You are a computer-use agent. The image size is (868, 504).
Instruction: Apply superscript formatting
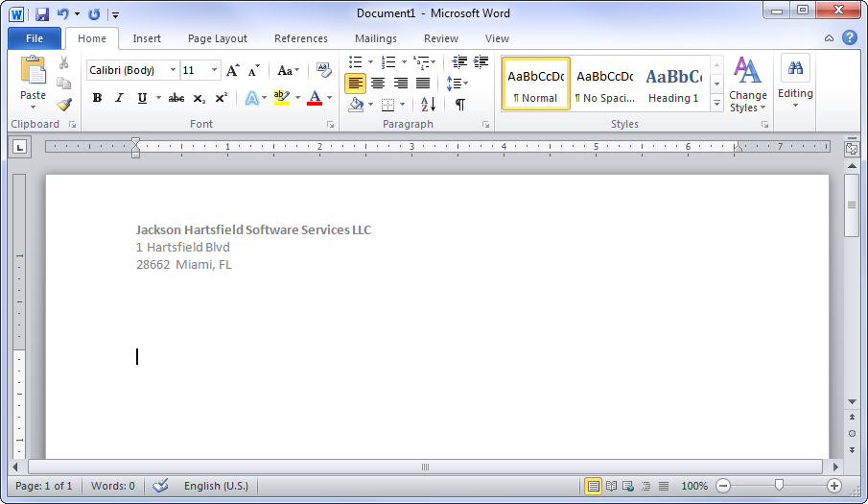tap(222, 98)
